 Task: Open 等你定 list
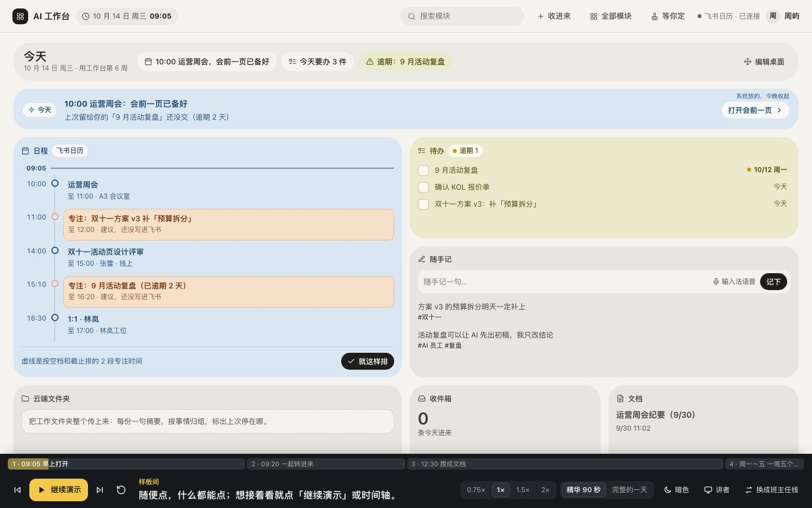tap(668, 16)
